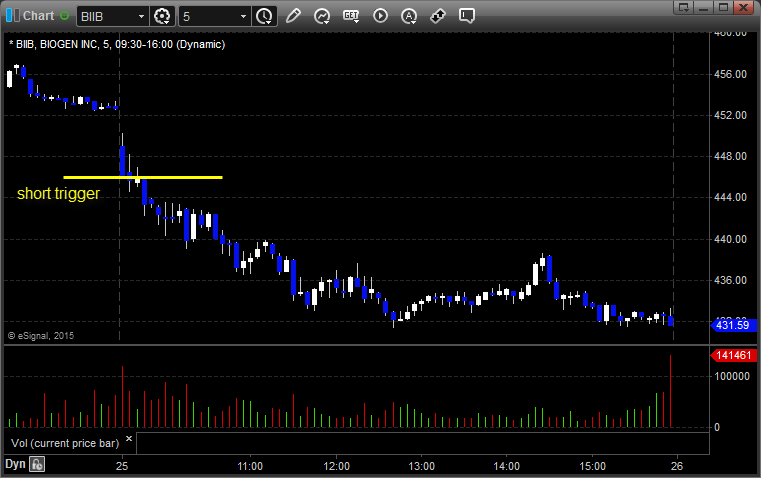Viewport: 761px width, 478px height.
Task: Close the Vol study panel with X
Action: (129, 439)
